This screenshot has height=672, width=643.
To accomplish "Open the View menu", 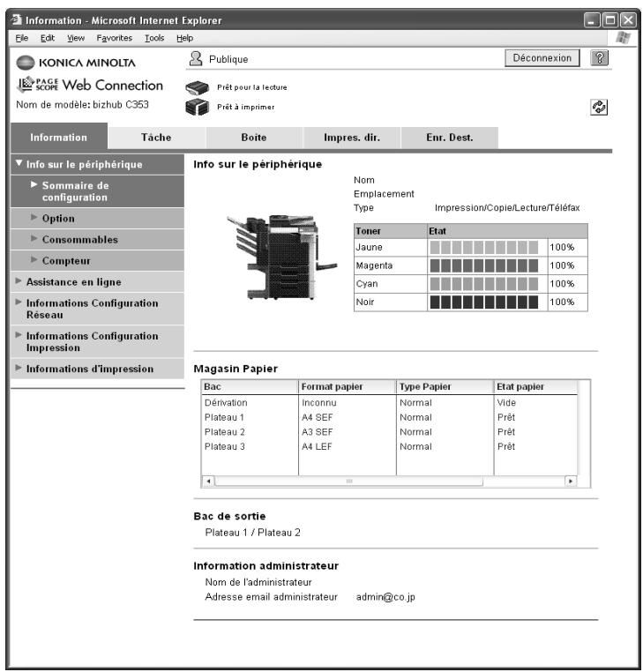I will pyautogui.click(x=76, y=38).
